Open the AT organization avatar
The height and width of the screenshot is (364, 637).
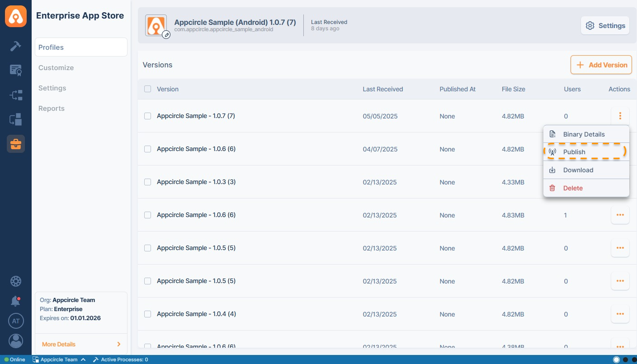[x=16, y=321]
